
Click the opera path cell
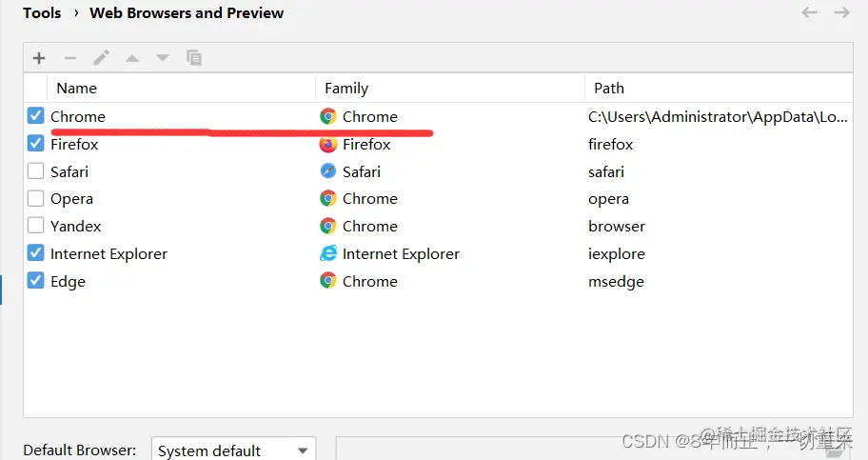(x=608, y=199)
